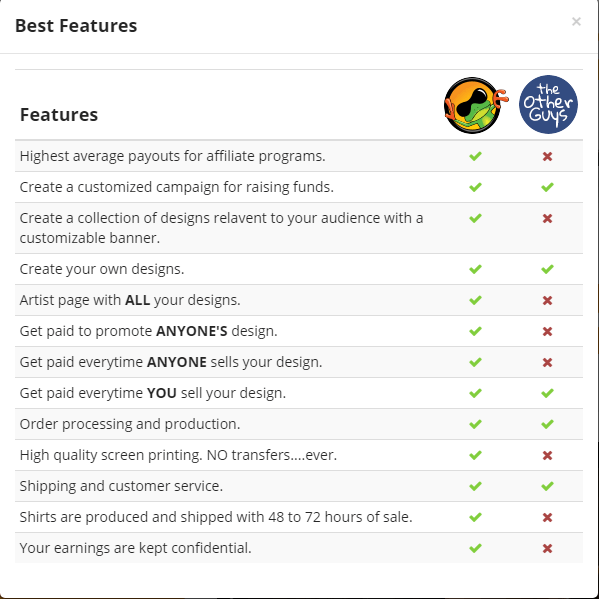Select the 'Highest average payouts' feature text

point(172,156)
